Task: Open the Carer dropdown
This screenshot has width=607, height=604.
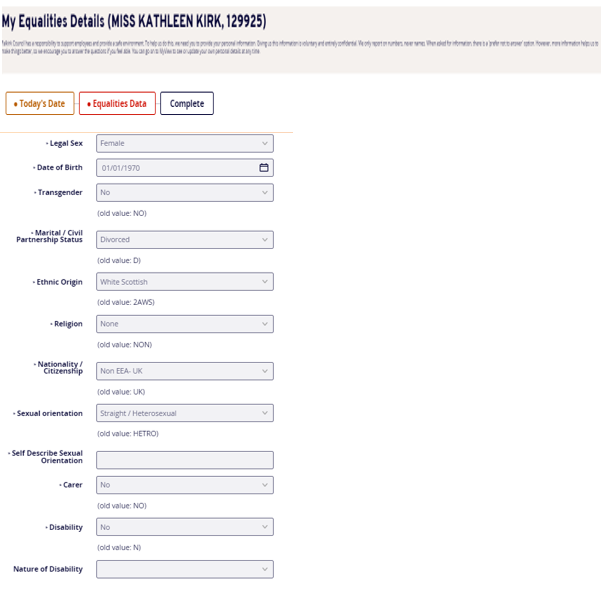Action: click(x=185, y=485)
